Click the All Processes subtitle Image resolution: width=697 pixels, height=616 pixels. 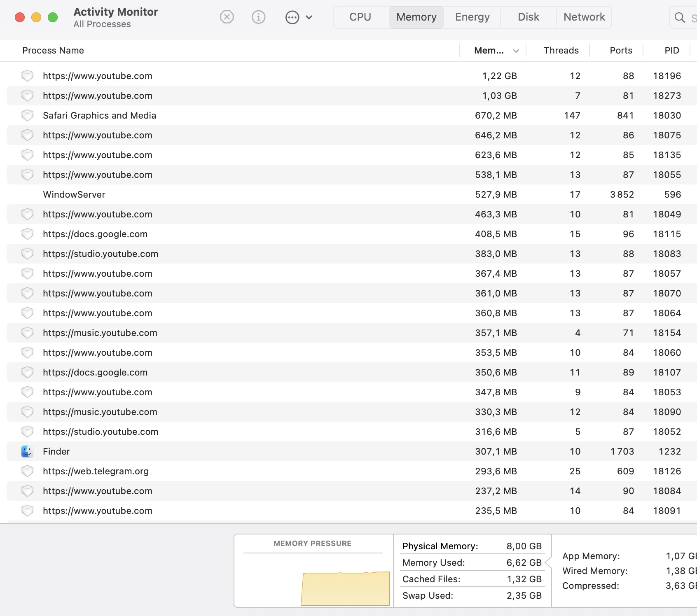click(x=102, y=24)
